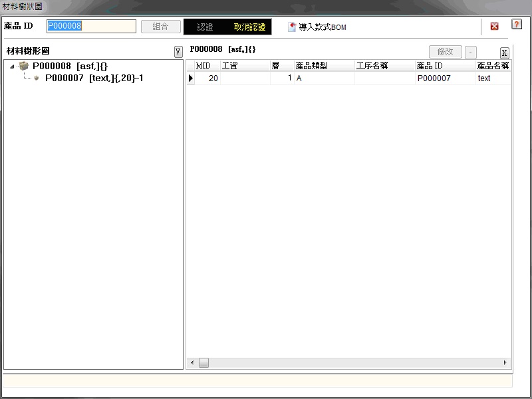Select the P000007 node's small icon
Screen dimensions: 532x399
(x=37, y=78)
